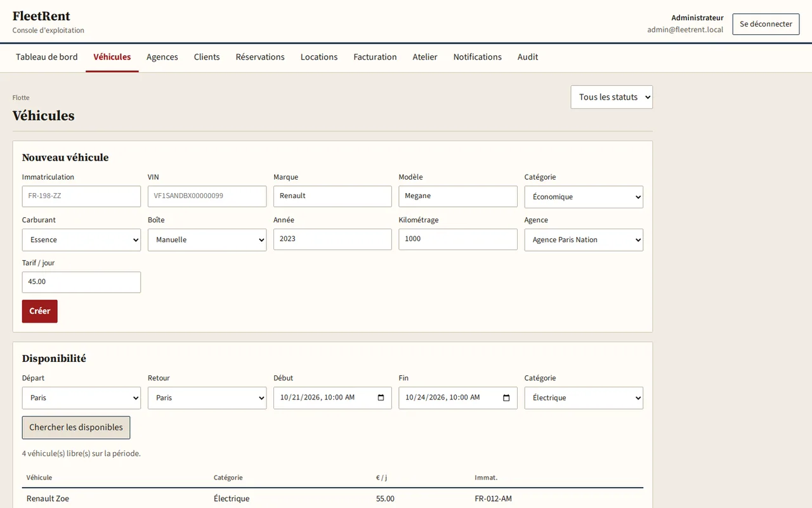Click the Immat. column header
The width and height of the screenshot is (812, 508).
(486, 478)
